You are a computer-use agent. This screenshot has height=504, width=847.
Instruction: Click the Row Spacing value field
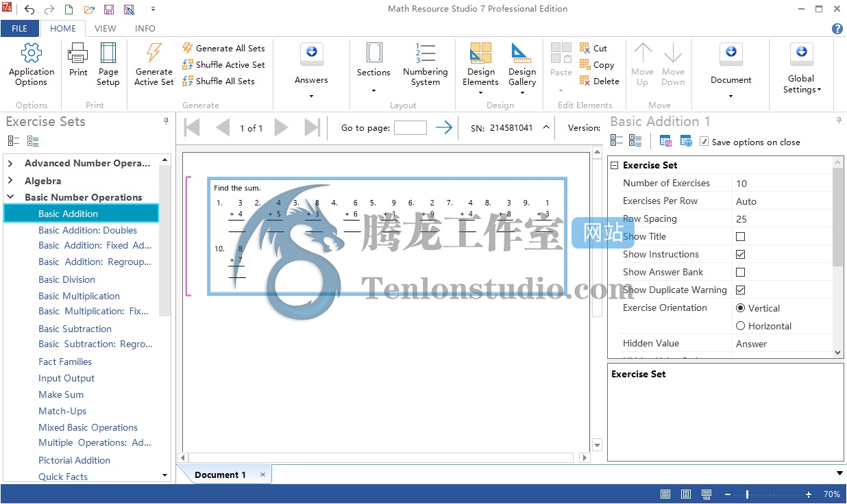coord(782,218)
